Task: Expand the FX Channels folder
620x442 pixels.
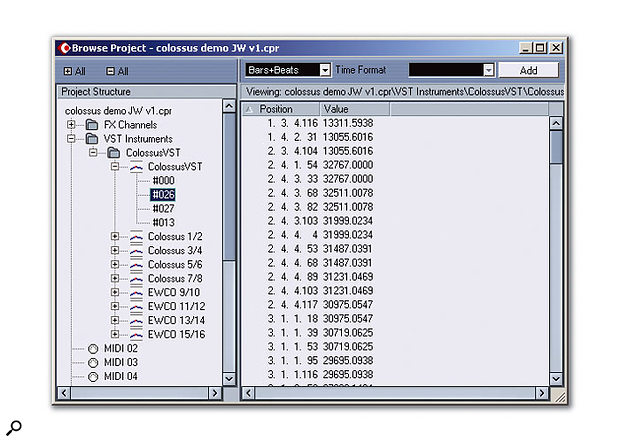Action: (71, 125)
